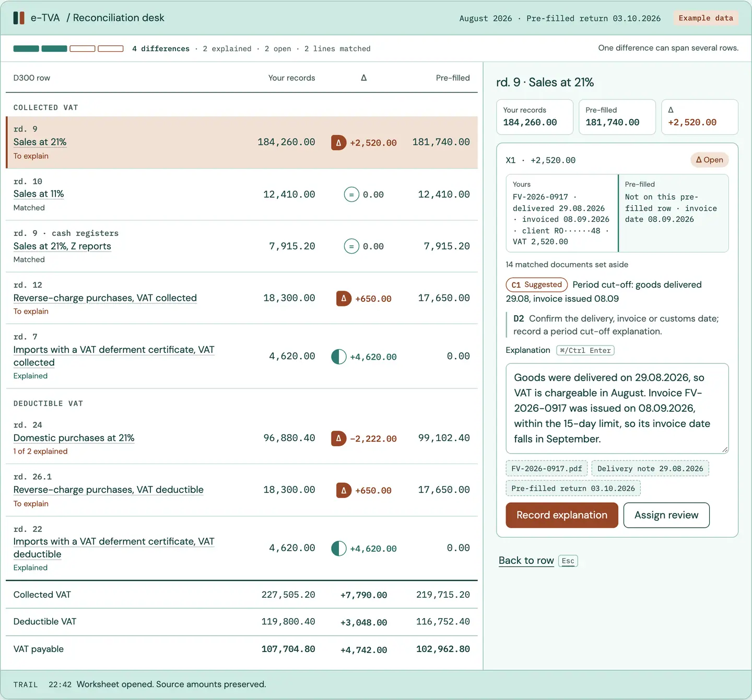Open Reverse-charge purchases, VAT deductible link
This screenshot has height=700, width=752.
[108, 489]
